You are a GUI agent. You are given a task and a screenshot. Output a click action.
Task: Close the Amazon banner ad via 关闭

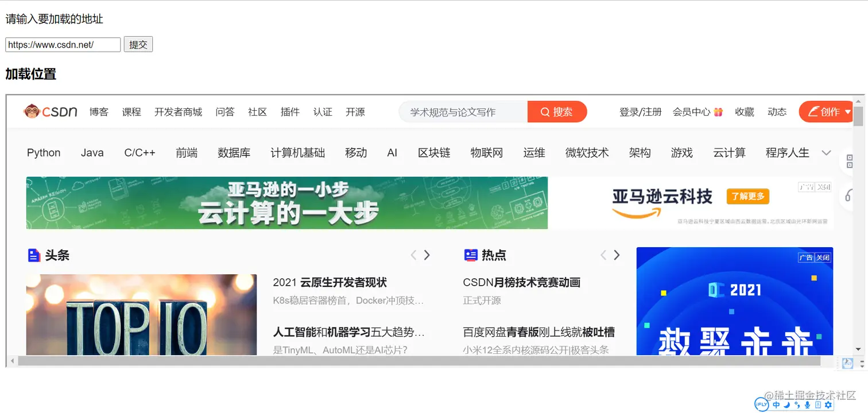(x=824, y=187)
